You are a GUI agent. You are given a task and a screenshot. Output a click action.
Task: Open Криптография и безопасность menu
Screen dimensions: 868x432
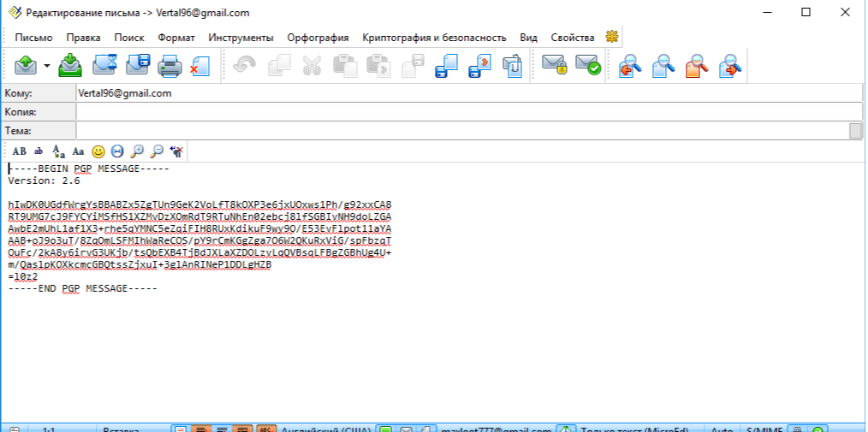pos(435,38)
